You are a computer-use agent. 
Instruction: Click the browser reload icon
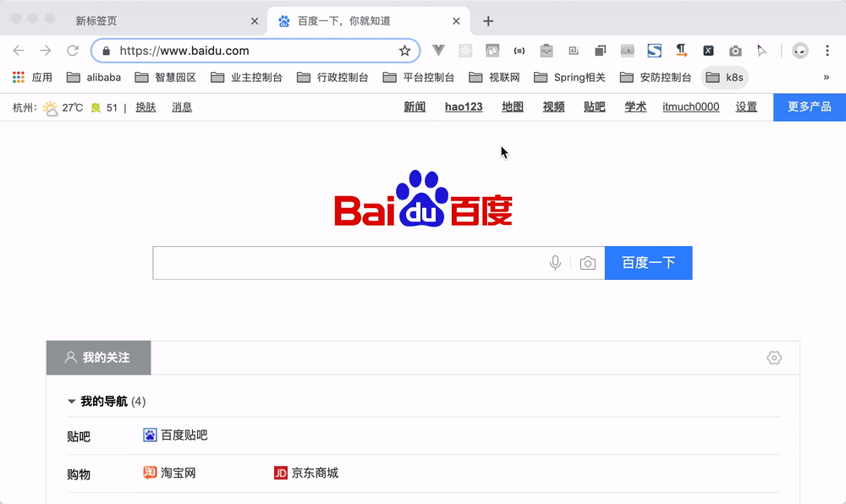73,51
